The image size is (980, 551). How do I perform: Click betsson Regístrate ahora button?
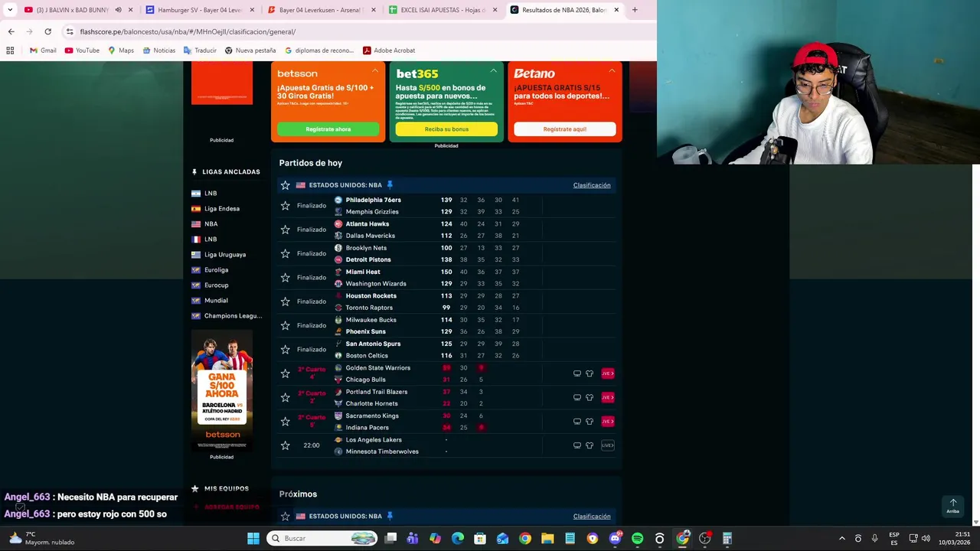pos(328,129)
